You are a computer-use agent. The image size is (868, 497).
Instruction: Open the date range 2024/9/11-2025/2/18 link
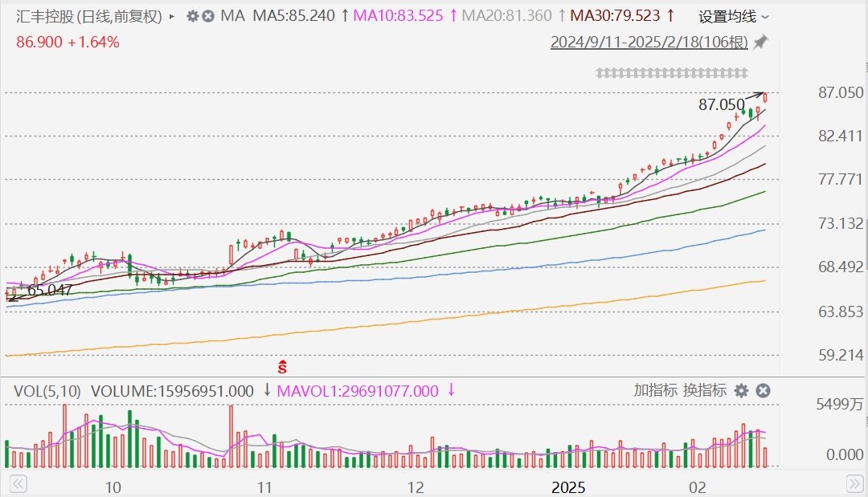[649, 43]
